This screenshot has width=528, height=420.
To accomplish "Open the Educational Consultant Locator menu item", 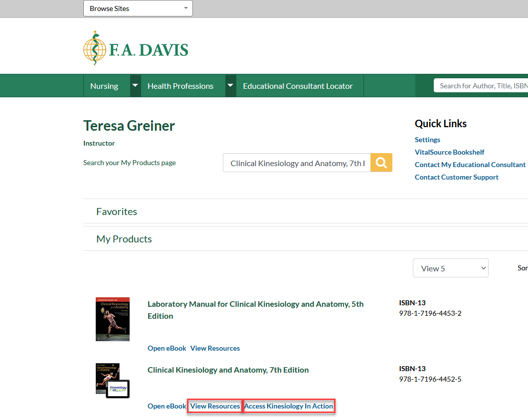I will tap(298, 85).
